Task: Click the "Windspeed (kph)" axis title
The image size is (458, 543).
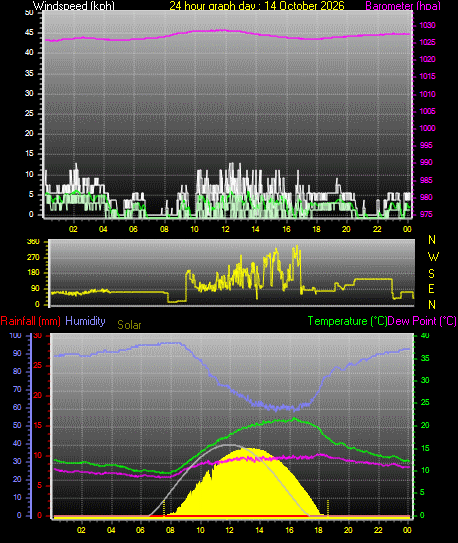Action: tap(74, 6)
